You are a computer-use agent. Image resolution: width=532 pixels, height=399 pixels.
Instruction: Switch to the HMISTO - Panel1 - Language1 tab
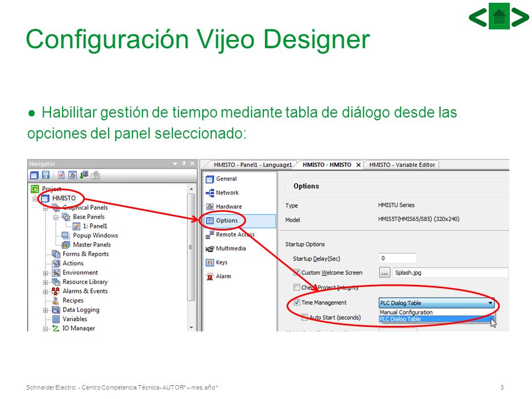[x=253, y=165]
